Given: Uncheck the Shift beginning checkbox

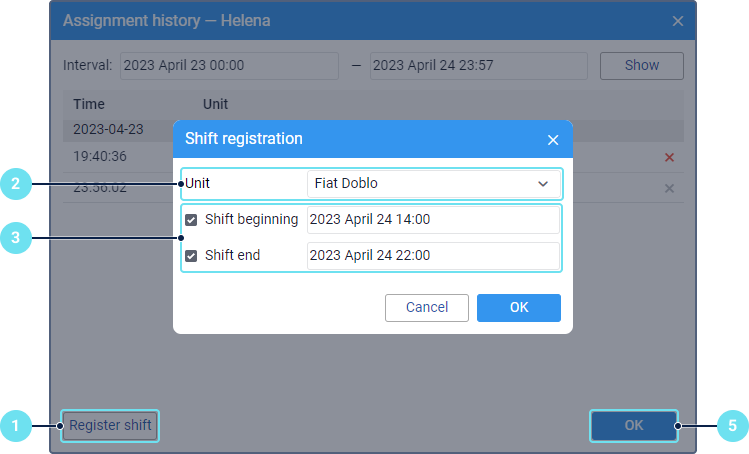Looking at the screenshot, I should coord(191,220).
